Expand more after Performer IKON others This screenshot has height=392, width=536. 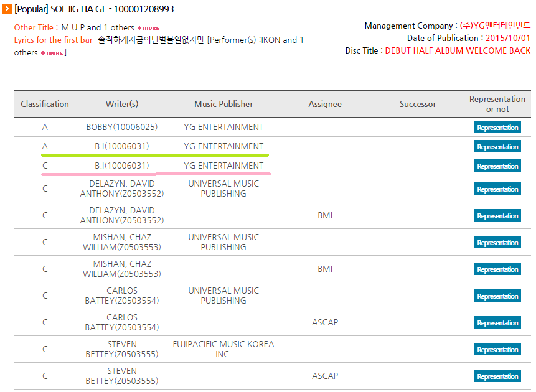point(52,53)
